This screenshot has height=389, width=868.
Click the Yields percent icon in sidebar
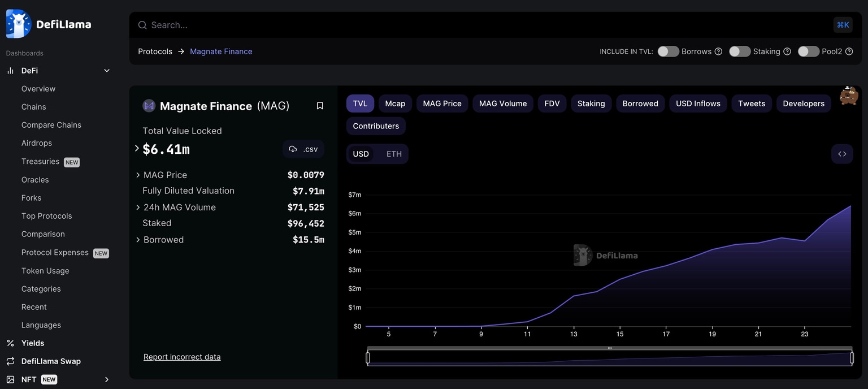tap(10, 343)
